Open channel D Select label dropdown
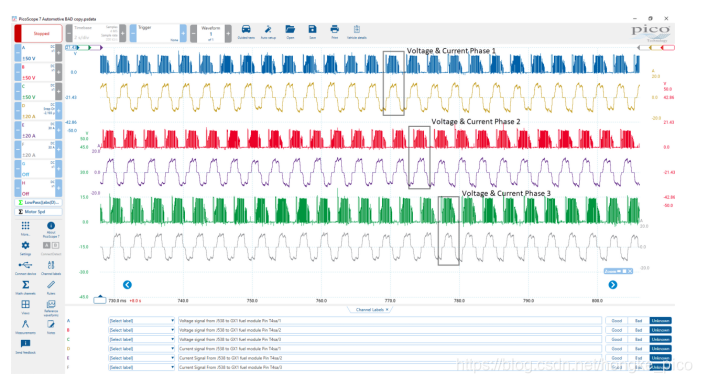Image resolution: width=702 pixels, height=383 pixels. coord(141,349)
